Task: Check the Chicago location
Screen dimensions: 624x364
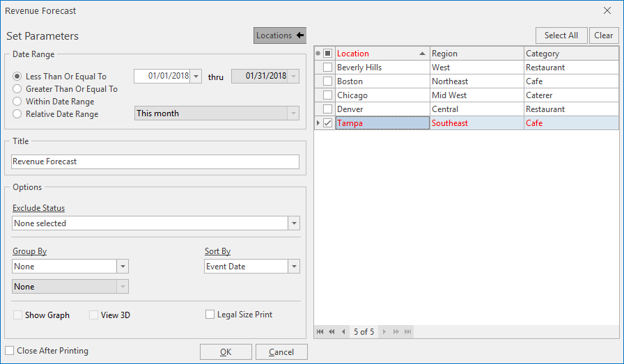Action: 327,95
